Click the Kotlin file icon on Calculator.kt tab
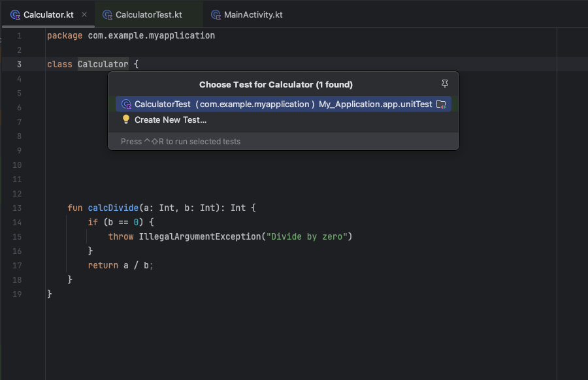Screen dimensions: 588x380 point(15,15)
